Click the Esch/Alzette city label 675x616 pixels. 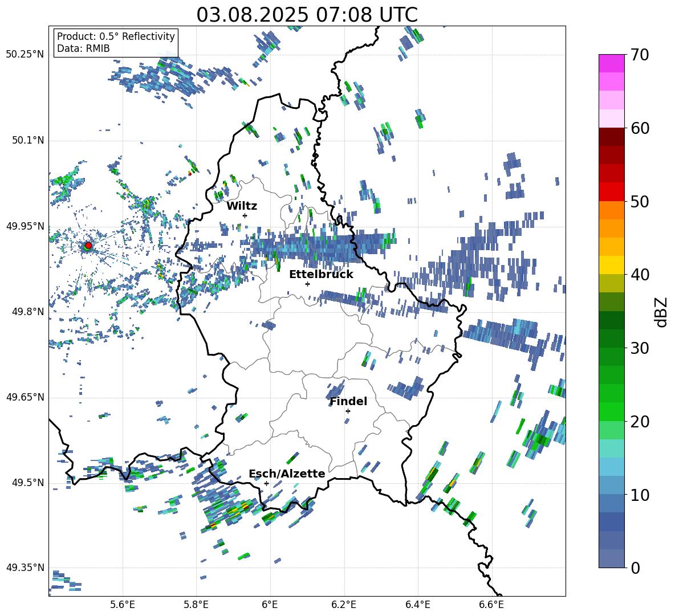tap(287, 474)
